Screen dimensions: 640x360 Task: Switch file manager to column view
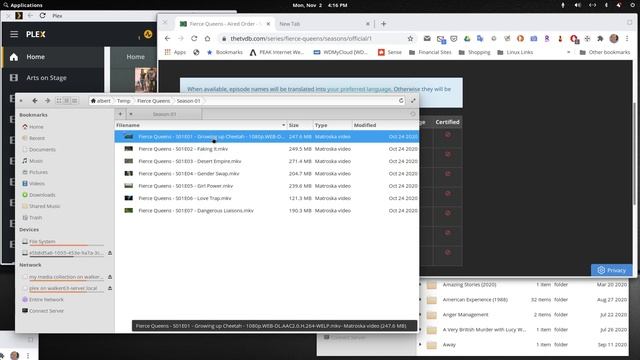coord(75,100)
